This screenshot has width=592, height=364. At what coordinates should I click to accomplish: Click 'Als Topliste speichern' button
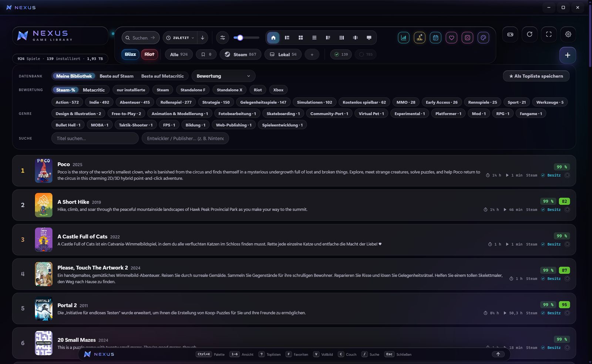(x=536, y=76)
